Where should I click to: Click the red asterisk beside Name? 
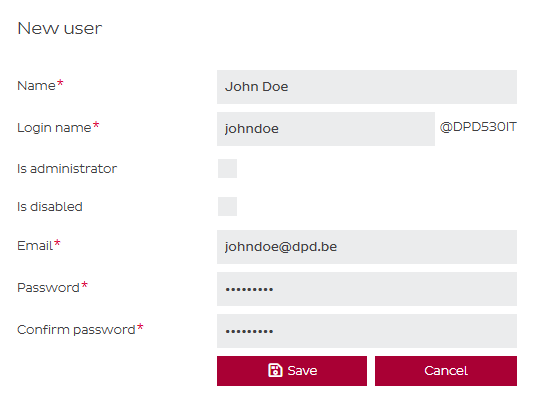(x=60, y=83)
